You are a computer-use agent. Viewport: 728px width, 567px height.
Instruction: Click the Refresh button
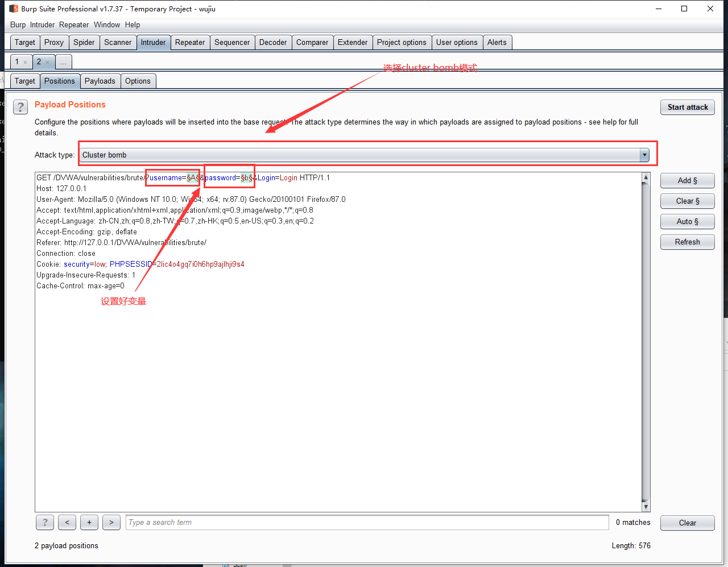687,242
